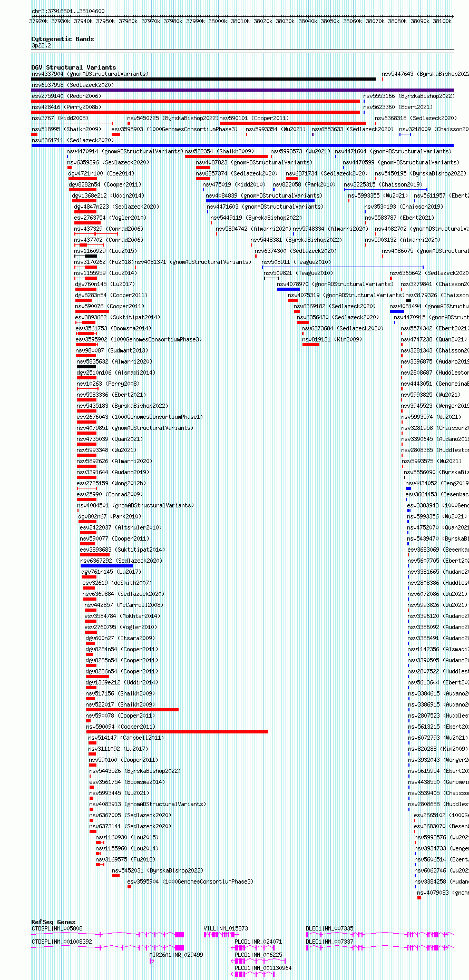Click variant esv2676043 (1000GenomesConsortiumPhase1)

(x=140, y=417)
